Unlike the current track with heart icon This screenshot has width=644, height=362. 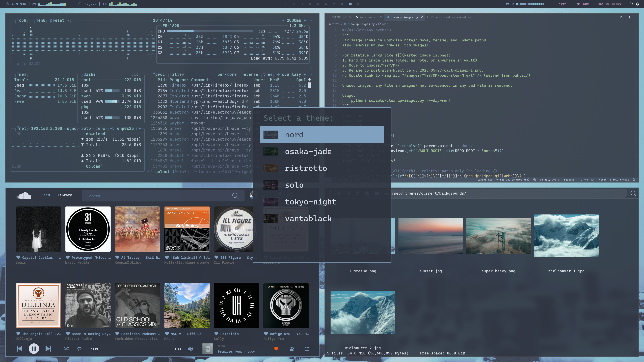pyautogui.click(x=276, y=349)
